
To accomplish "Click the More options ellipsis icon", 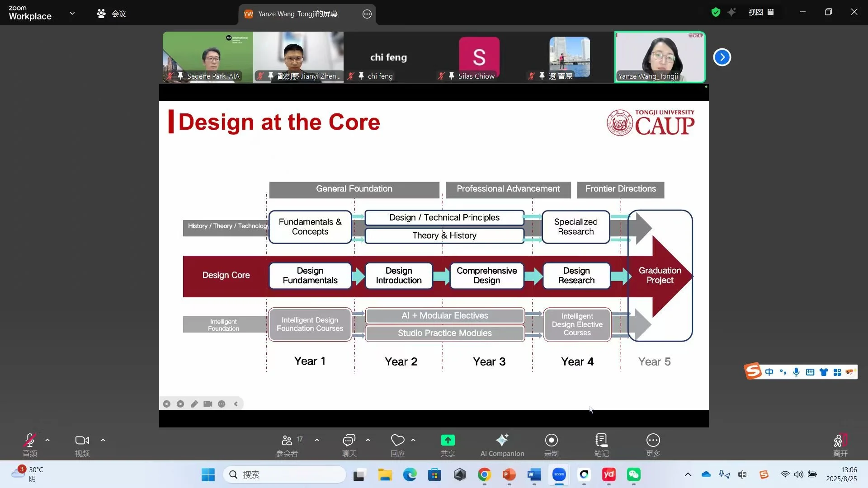I will pos(653,441).
